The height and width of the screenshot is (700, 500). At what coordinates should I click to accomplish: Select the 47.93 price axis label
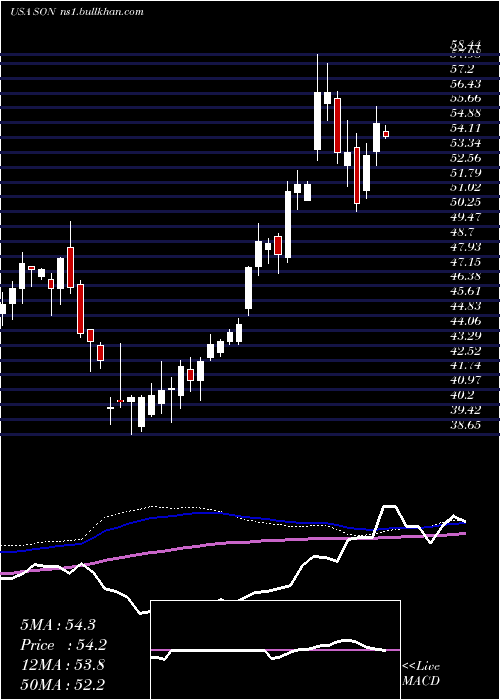466,247
